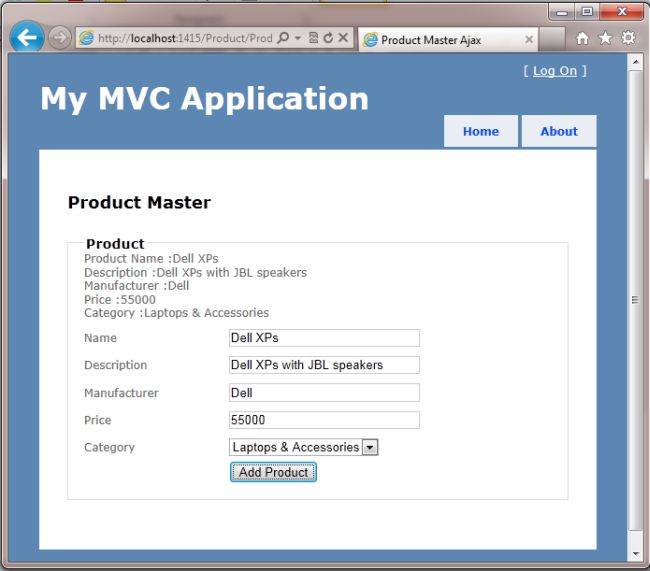Click the Description input field

pyautogui.click(x=324, y=365)
